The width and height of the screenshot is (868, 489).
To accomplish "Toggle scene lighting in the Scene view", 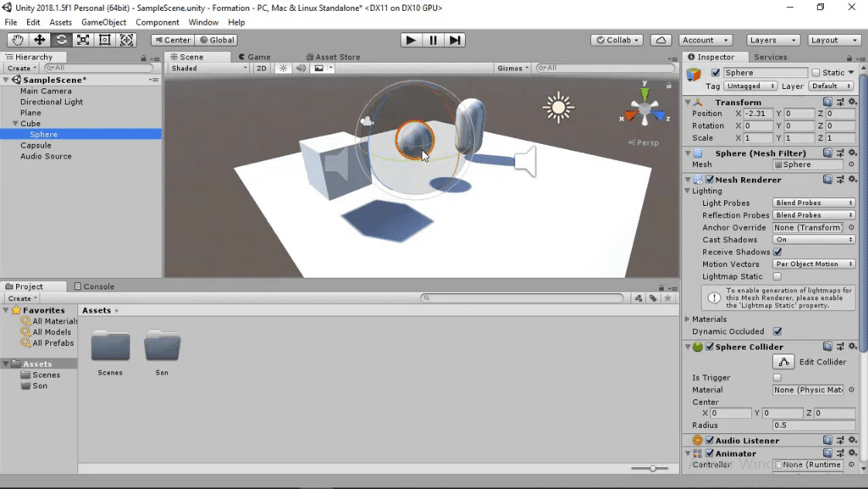I will point(283,67).
